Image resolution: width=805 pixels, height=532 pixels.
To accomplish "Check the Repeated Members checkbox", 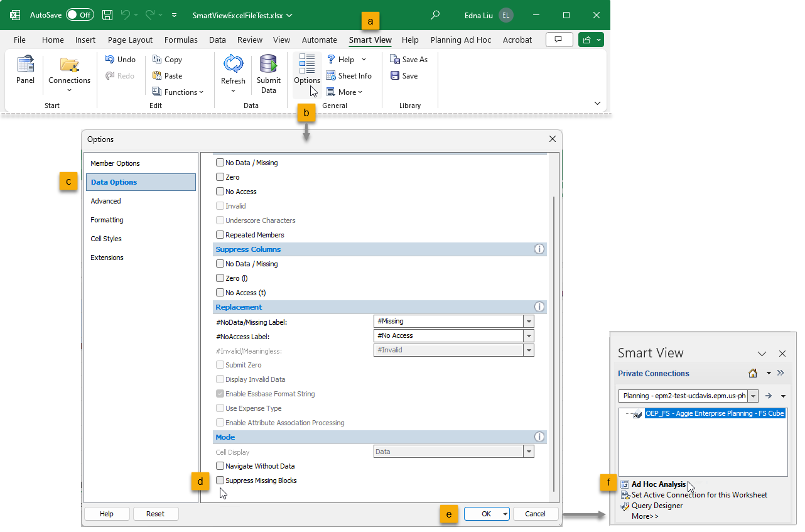I will click(x=220, y=235).
